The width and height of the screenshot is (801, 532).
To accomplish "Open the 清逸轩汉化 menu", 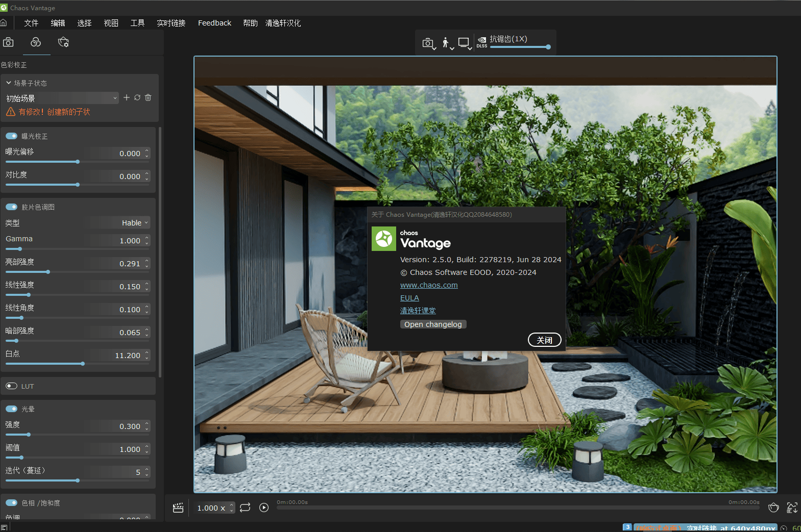I will 283,23.
